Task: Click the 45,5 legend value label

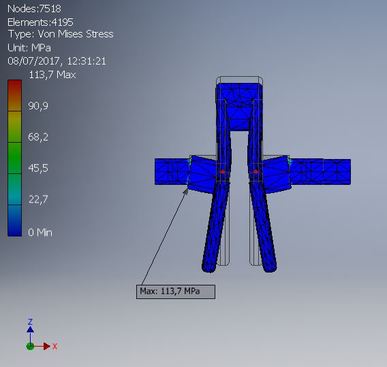Action: click(38, 168)
